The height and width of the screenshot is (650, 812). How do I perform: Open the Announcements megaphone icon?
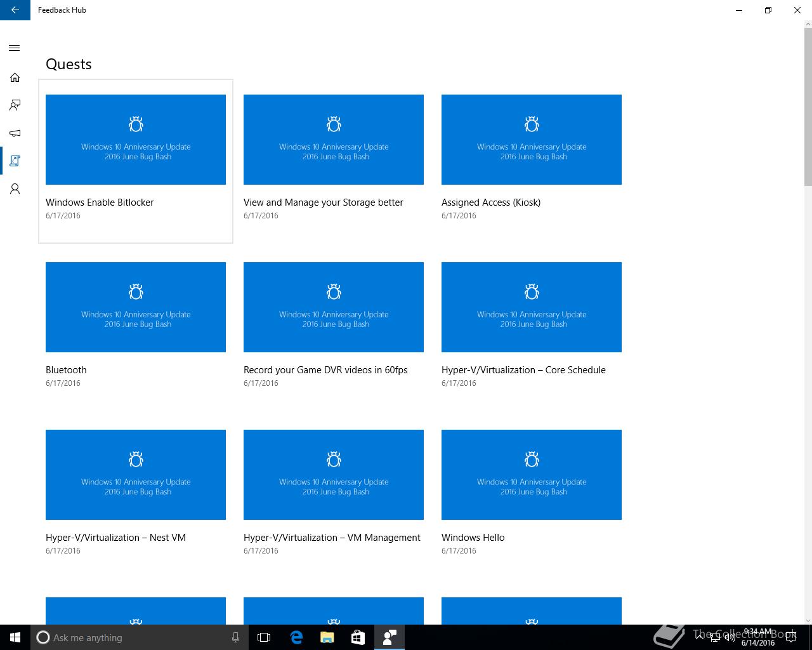(15, 133)
